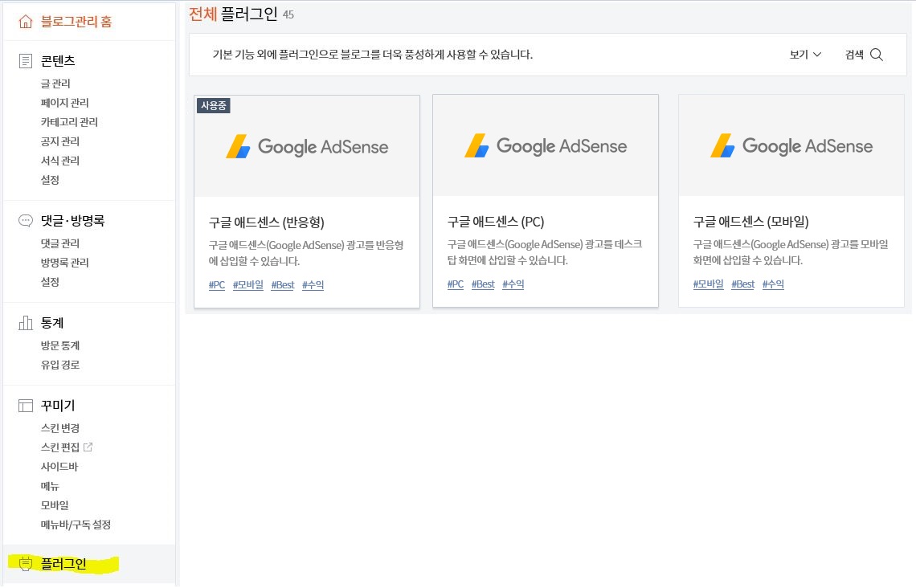Click #Best tag on 반응형 card
Image resolution: width=916 pixels, height=588 pixels.
pos(283,285)
